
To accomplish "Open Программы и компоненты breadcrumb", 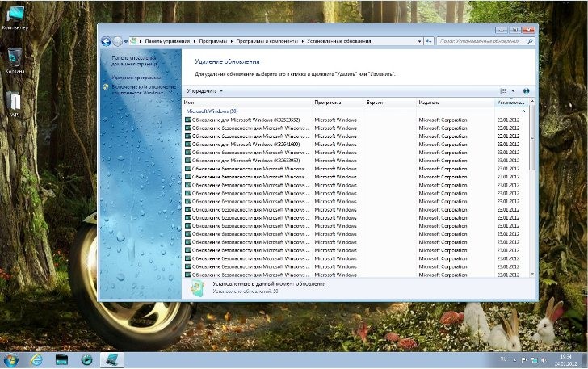I will click(x=267, y=41).
